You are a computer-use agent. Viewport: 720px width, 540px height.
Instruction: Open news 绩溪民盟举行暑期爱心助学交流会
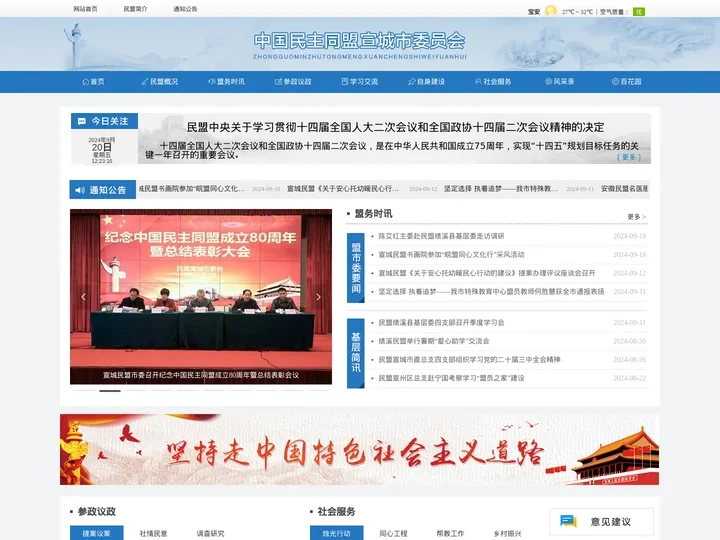click(433, 341)
